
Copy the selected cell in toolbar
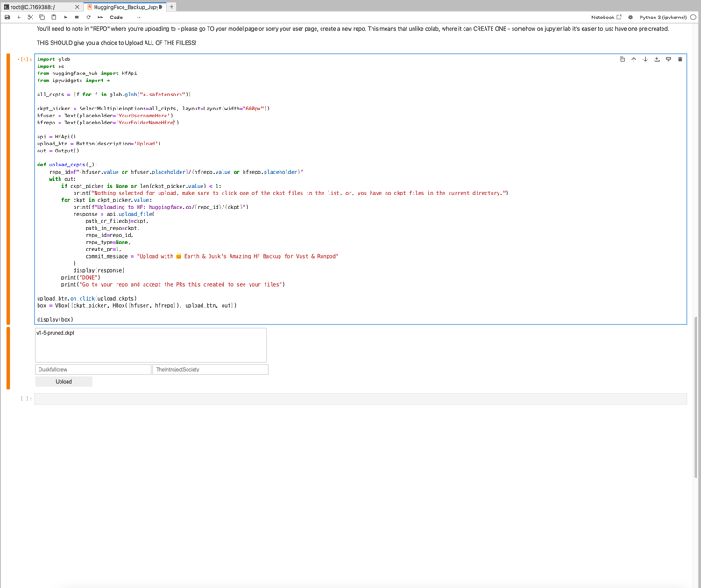point(42,18)
